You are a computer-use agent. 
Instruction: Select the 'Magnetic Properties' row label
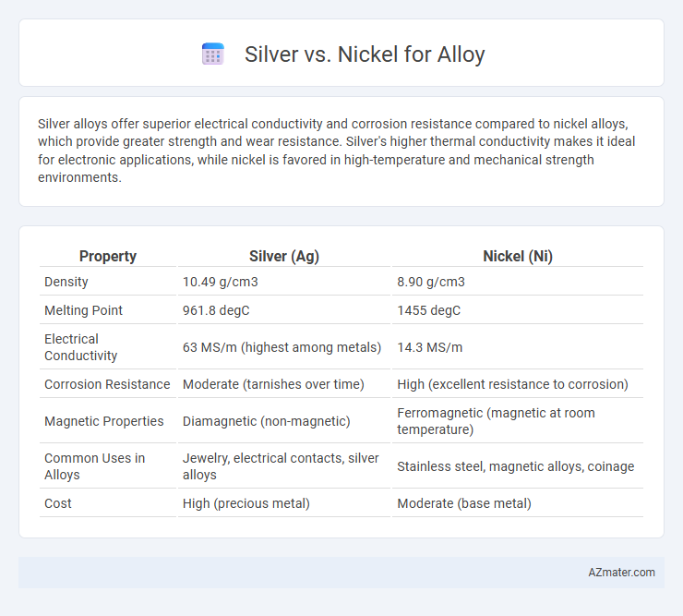click(x=104, y=421)
